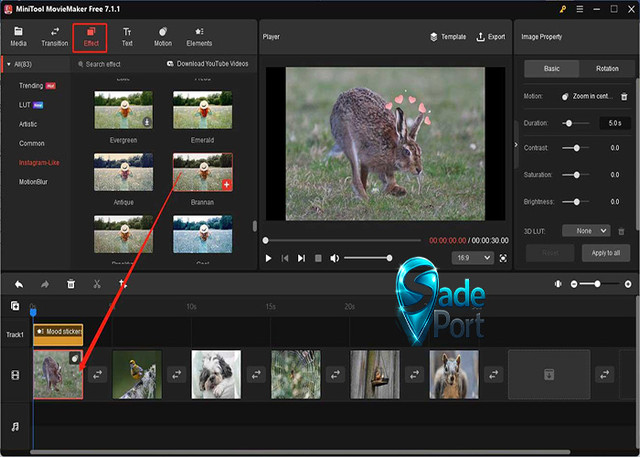
Task: Zoom in the timeline with plus icon
Action: pos(628,284)
